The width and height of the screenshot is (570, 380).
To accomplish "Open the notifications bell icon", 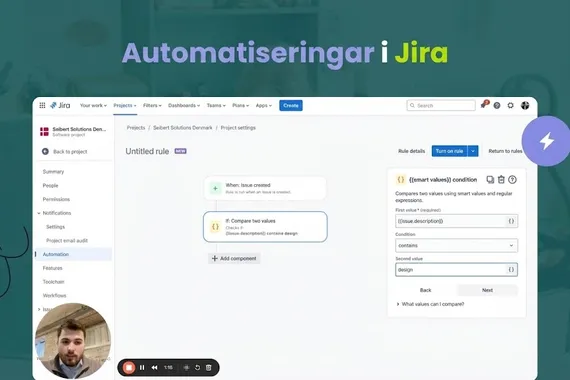I will click(483, 105).
